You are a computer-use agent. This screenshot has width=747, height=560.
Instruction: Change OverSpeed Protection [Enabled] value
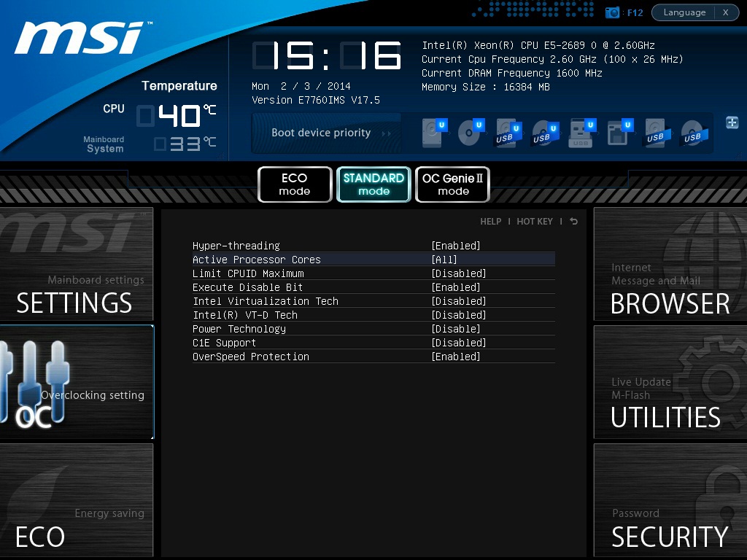click(456, 356)
